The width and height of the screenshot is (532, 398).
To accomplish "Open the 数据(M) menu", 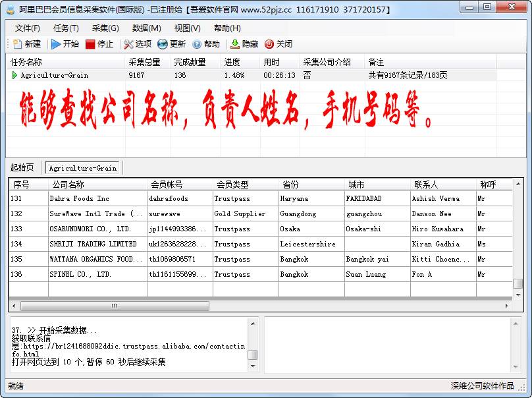I will pyautogui.click(x=147, y=28).
